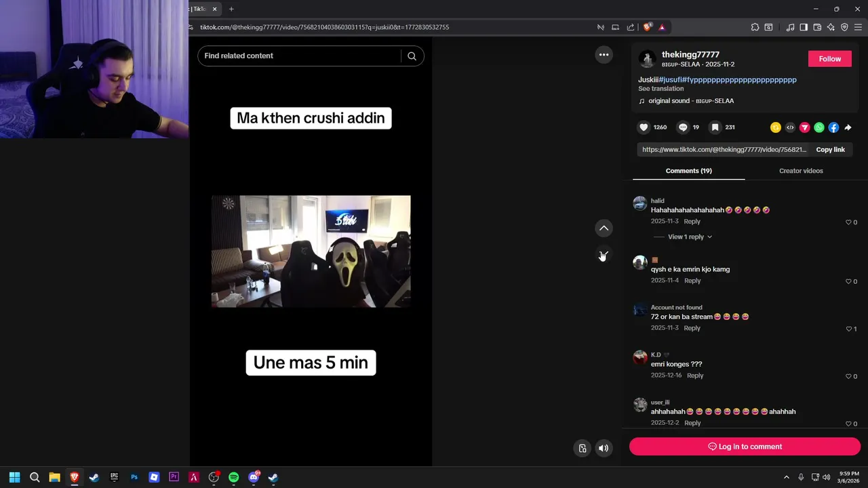Viewport: 868px width, 488px height.
Task: Switch to Creator videos tab
Action: pyautogui.click(x=801, y=171)
